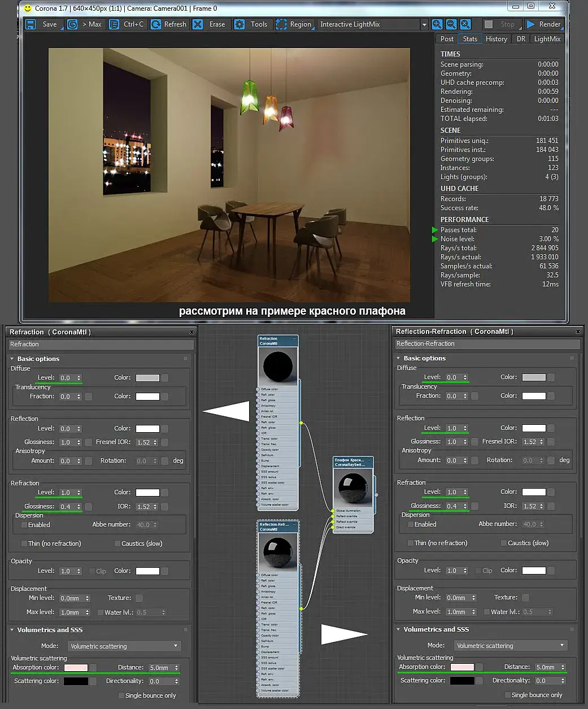588x709 pixels.
Task: Open the Volumetric scattering Mode dropdown in the Reflection-Refraction panel
Action: coord(511,646)
